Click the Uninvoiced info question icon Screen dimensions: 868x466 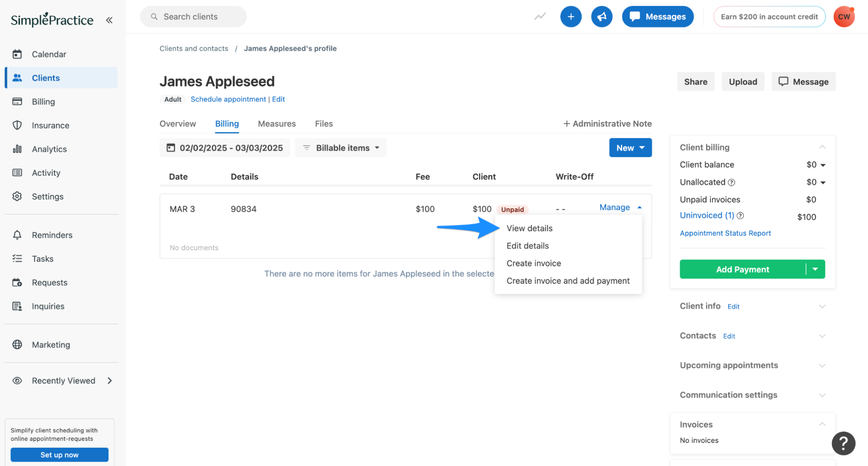740,216
